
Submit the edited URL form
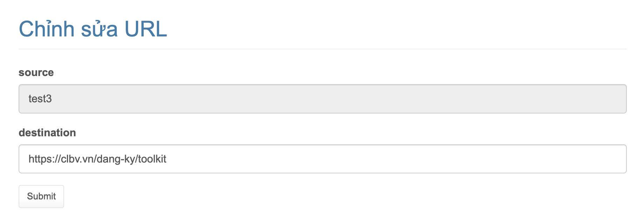pos(41,196)
